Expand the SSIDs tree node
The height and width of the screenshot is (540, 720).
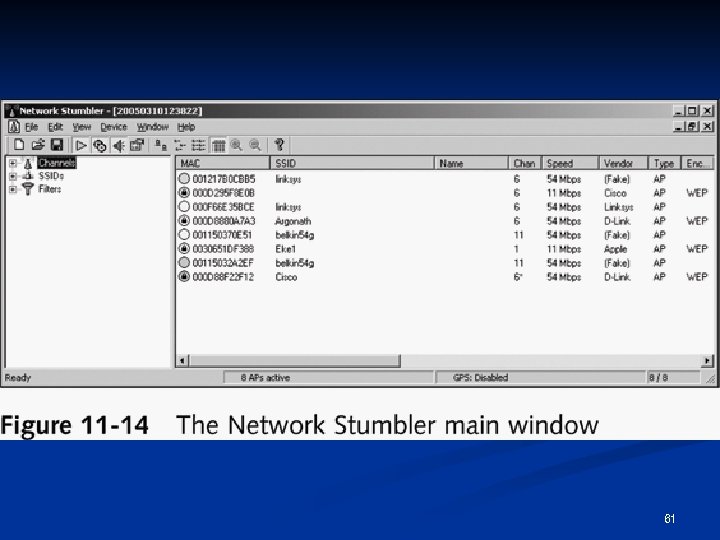pyautogui.click(x=13, y=176)
